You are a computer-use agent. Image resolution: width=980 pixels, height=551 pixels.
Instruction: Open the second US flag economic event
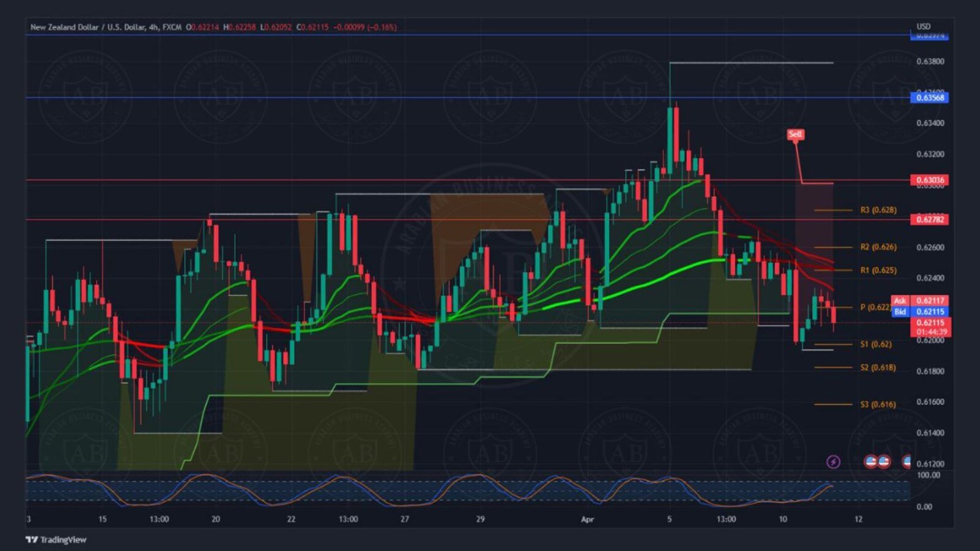(x=884, y=462)
